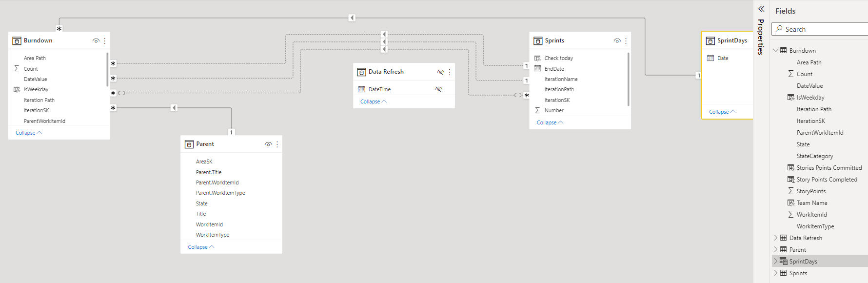Expand the SprintDays node in Fields list
868x283 pixels.
pyautogui.click(x=776, y=261)
